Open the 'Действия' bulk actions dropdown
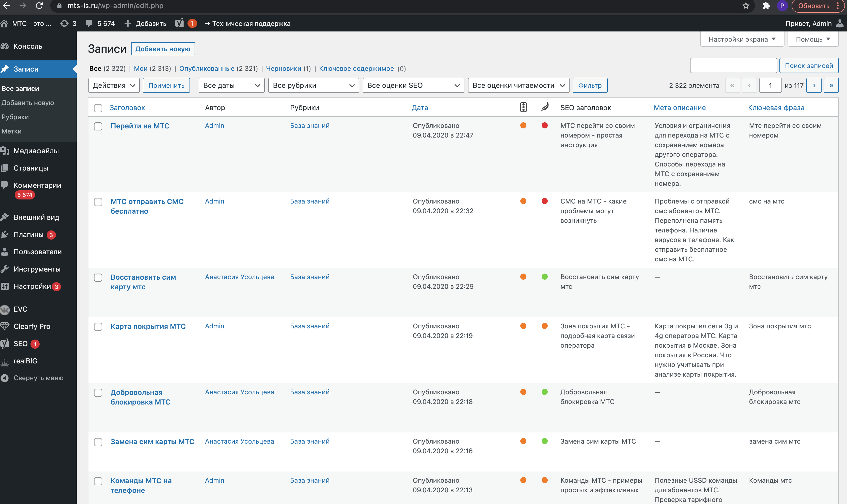 [x=114, y=85]
